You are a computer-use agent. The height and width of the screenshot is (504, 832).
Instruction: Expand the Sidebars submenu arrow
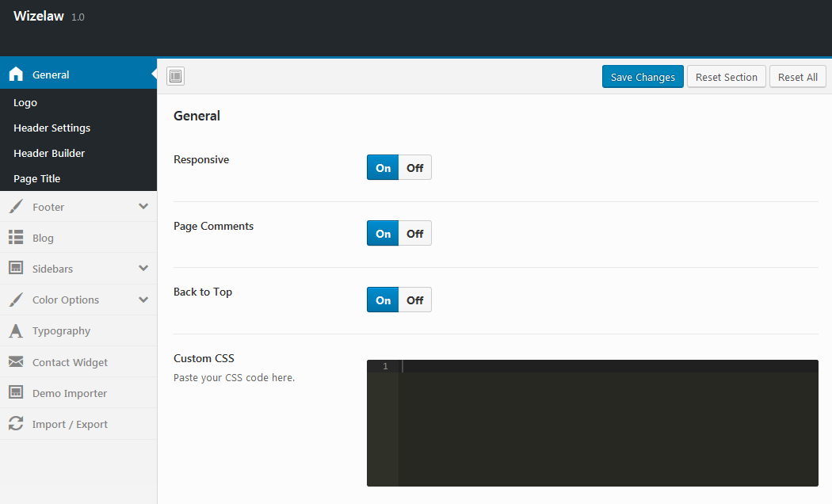(x=143, y=269)
